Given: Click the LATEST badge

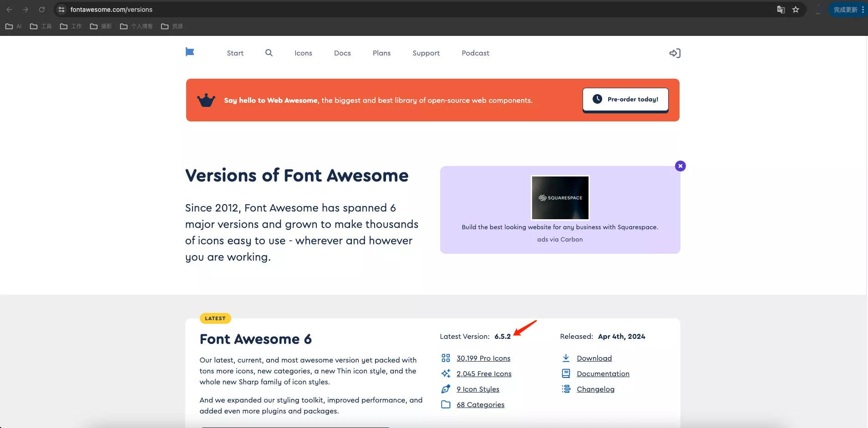Looking at the screenshot, I should pos(215,318).
